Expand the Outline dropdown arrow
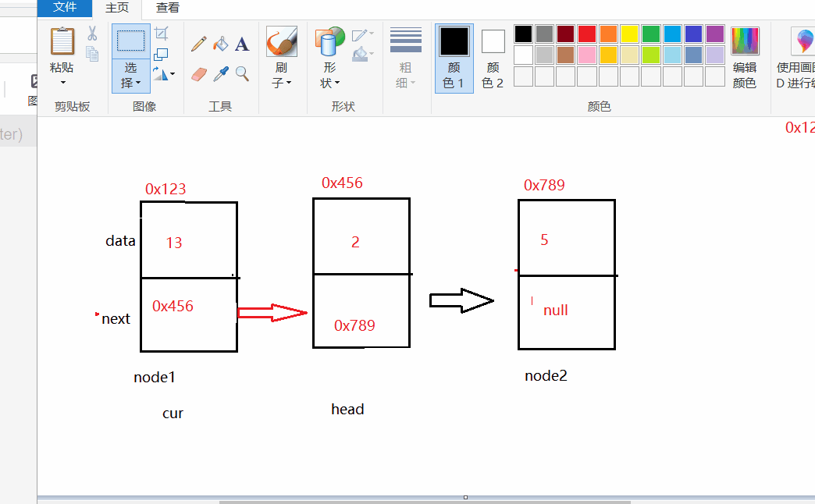 [x=371, y=34]
